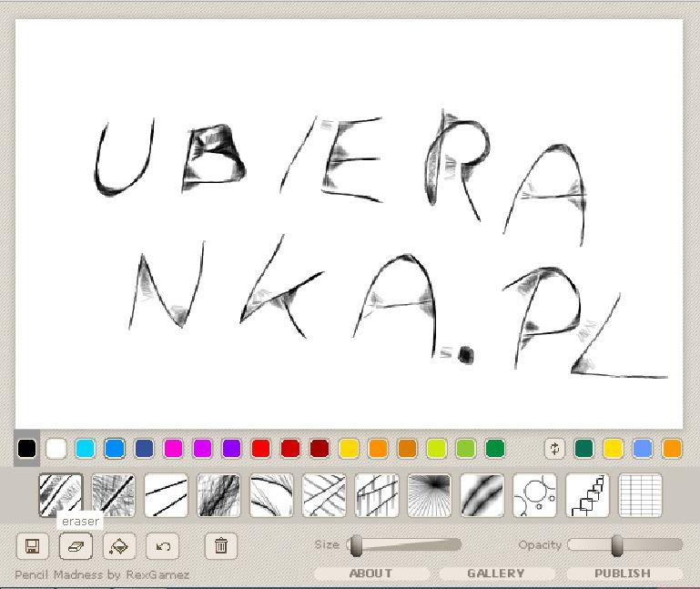Undo the last stroke
Screen dimensions: 700x589
click(x=163, y=546)
